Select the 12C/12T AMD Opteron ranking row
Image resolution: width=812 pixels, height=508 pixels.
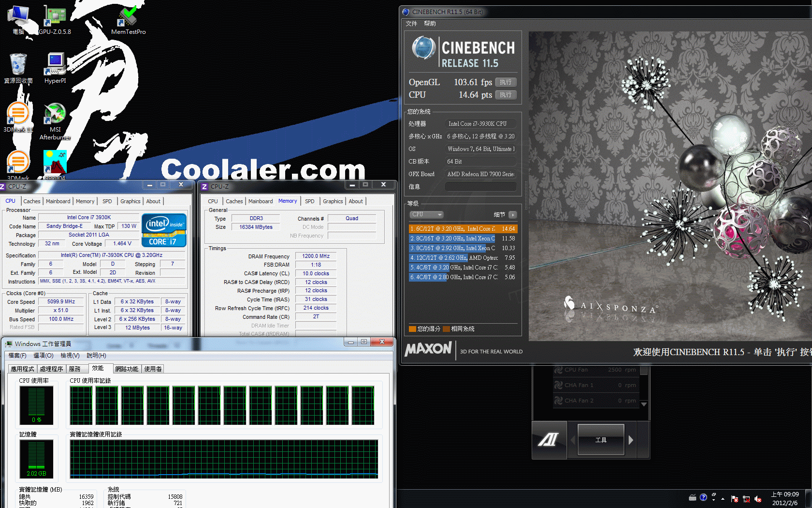click(x=463, y=258)
